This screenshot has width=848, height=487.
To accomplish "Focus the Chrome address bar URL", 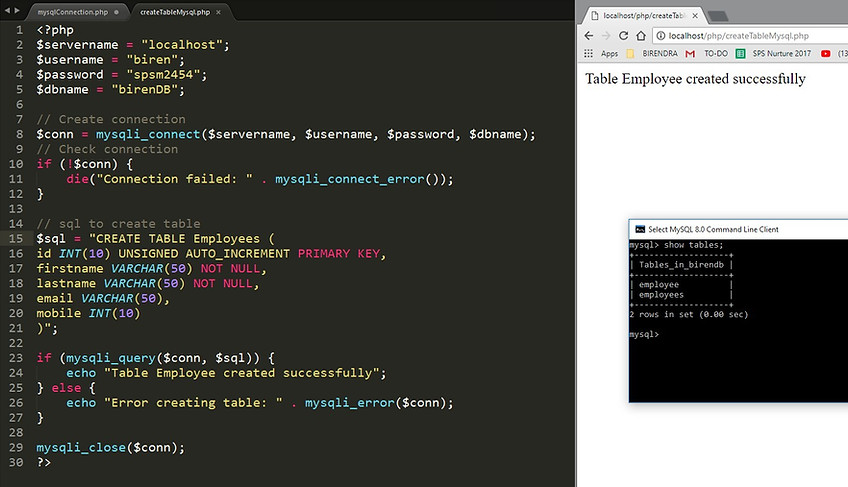I will [739, 36].
